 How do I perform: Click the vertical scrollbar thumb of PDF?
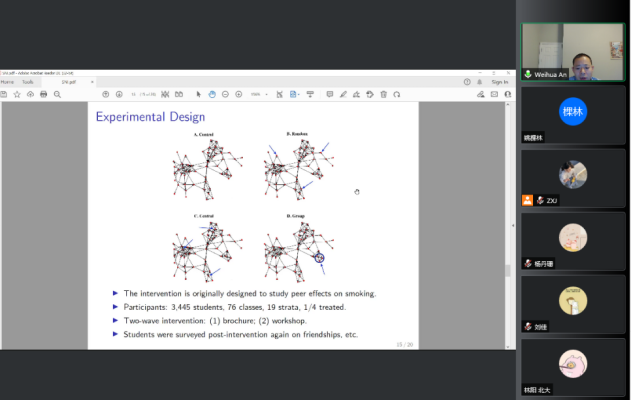click(x=508, y=270)
